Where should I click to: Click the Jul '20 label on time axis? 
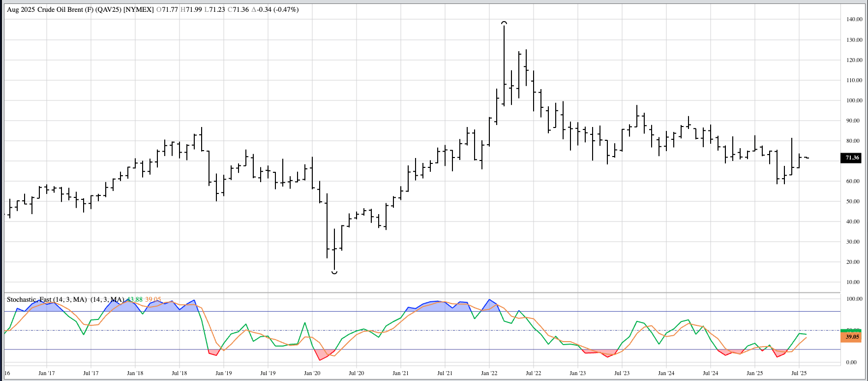point(356,373)
